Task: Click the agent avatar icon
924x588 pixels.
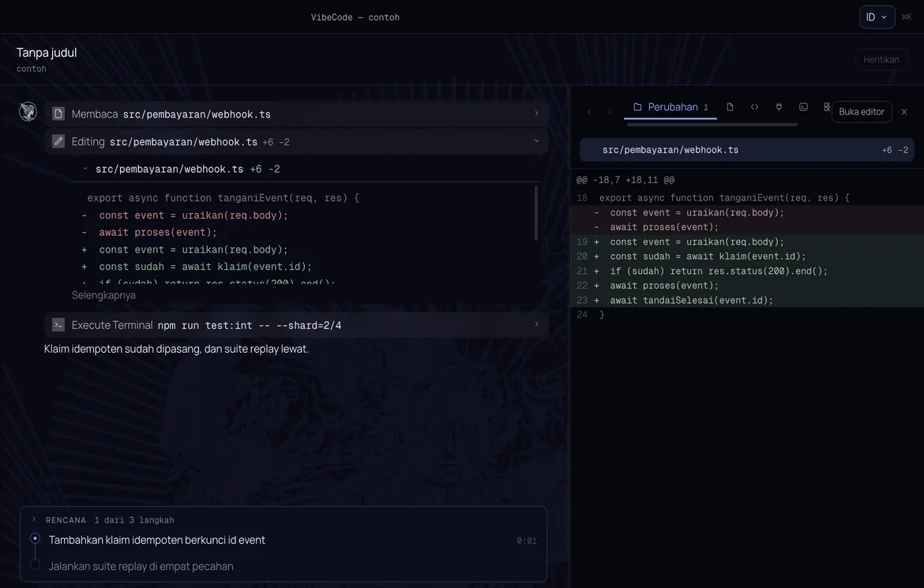Action: pyautogui.click(x=28, y=111)
